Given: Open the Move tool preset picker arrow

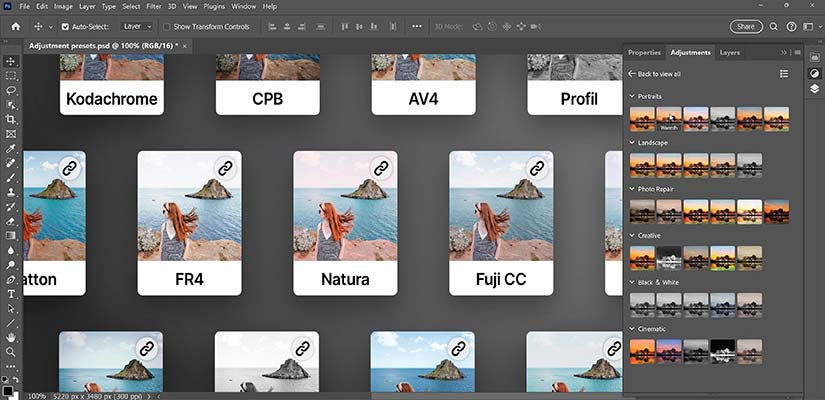Looking at the screenshot, I should click(51, 27).
